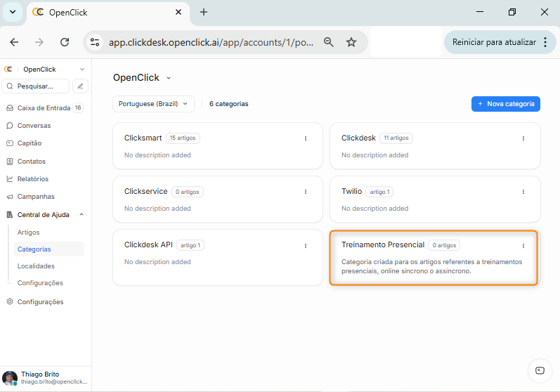This screenshot has width=560, height=392.
Task: Go to Artigos in the sidebar
Action: 29,232
